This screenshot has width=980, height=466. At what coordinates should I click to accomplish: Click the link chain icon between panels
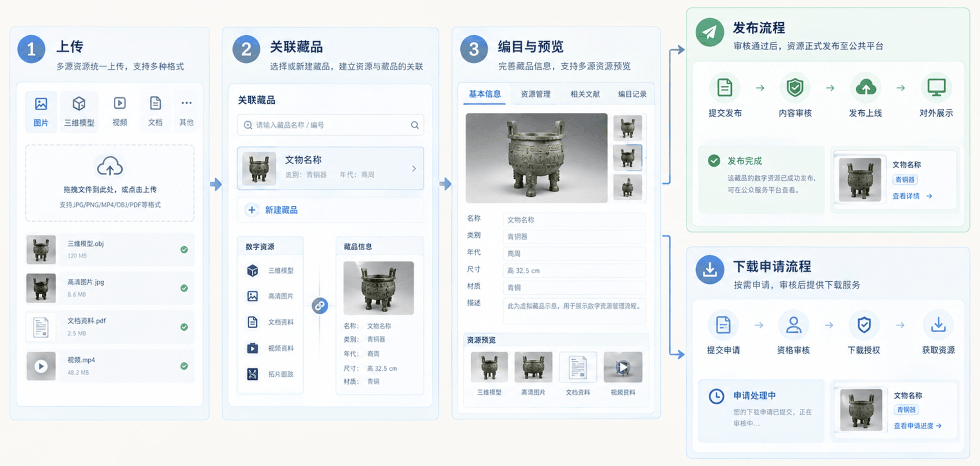(x=320, y=306)
